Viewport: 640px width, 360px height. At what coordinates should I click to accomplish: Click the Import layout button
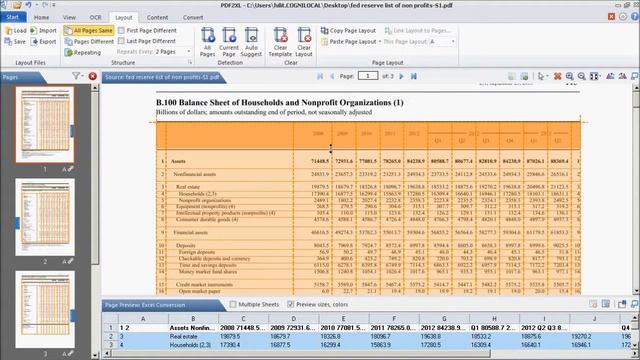[x=43, y=31]
